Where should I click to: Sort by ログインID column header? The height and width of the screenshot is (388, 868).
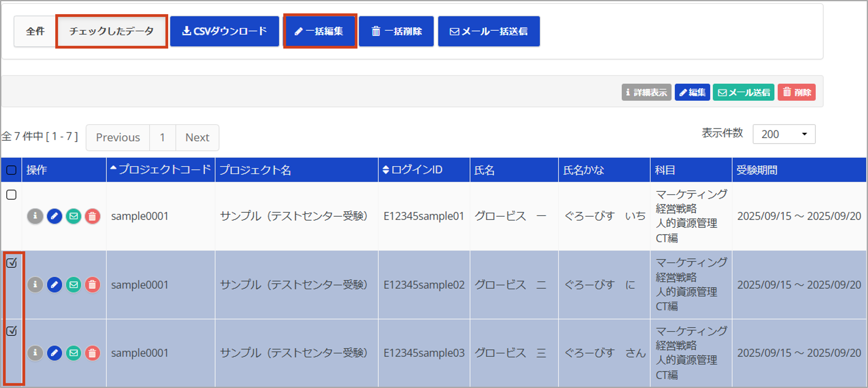[424, 169]
